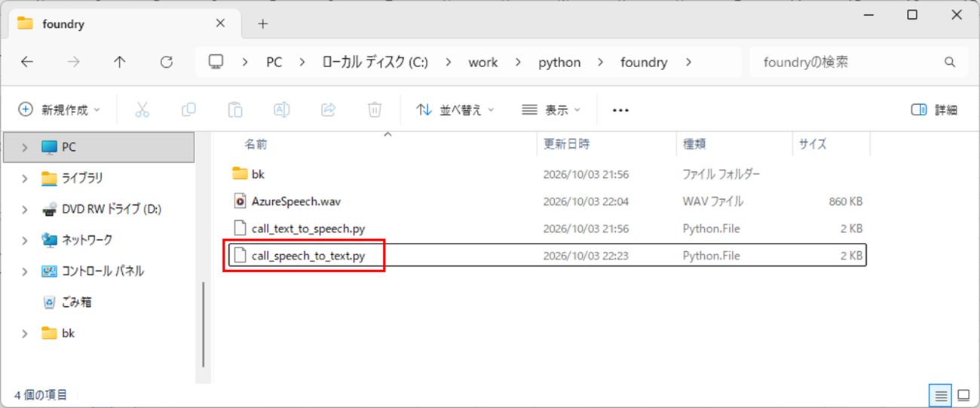Click date 2026/10/03 22:23 cell
This screenshot has height=408, width=980.
coord(586,256)
